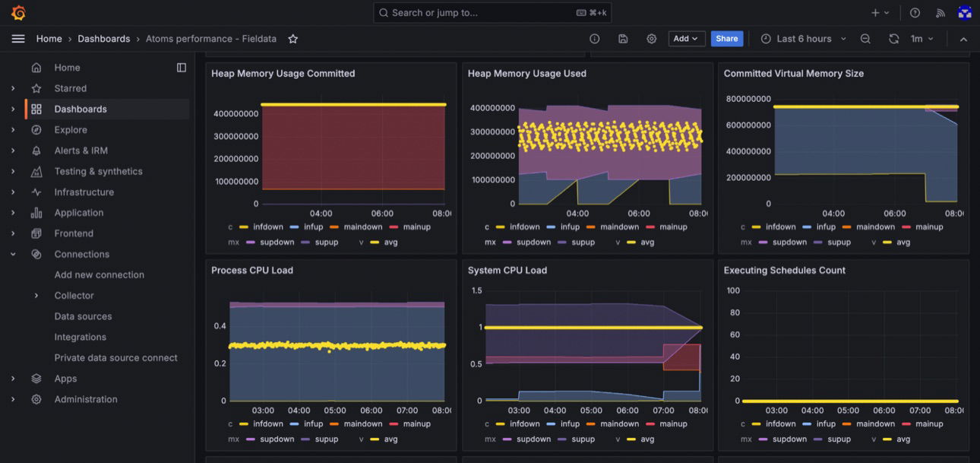Click the Share button

click(727, 39)
